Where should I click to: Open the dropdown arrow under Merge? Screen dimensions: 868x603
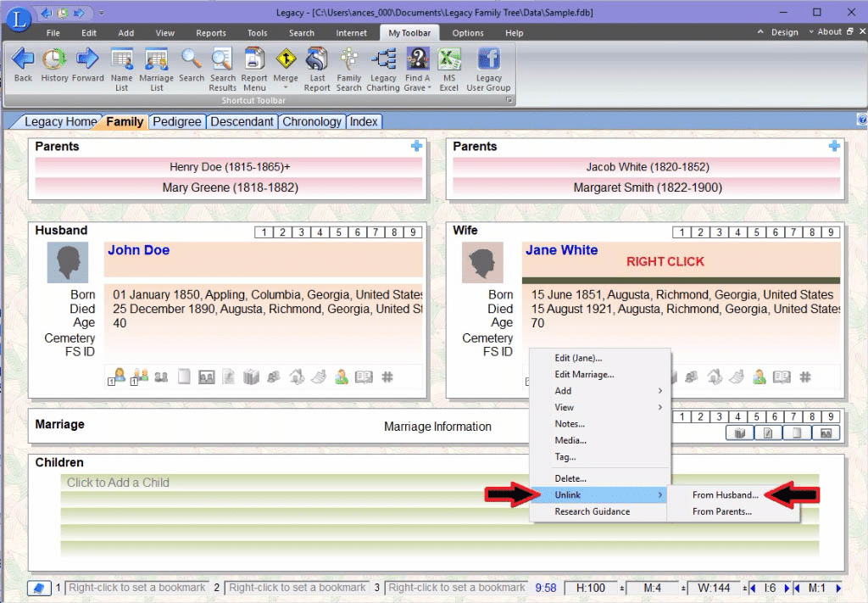pyautogui.click(x=286, y=88)
